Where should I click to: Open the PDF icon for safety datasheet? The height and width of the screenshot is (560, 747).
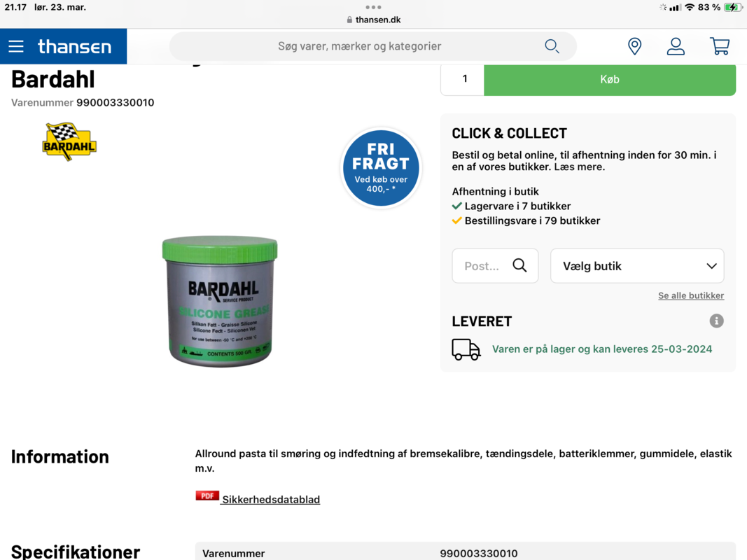click(x=207, y=496)
